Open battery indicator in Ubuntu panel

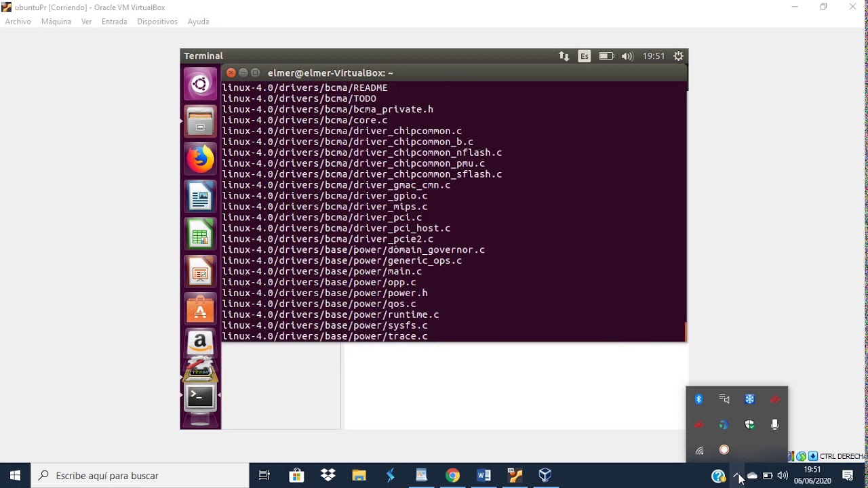(606, 56)
